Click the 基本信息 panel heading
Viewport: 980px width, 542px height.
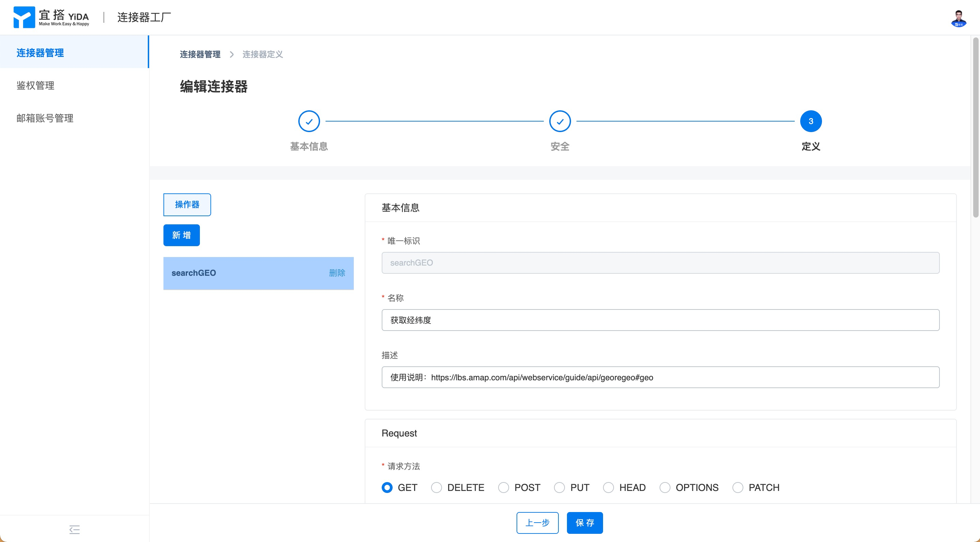pos(400,208)
